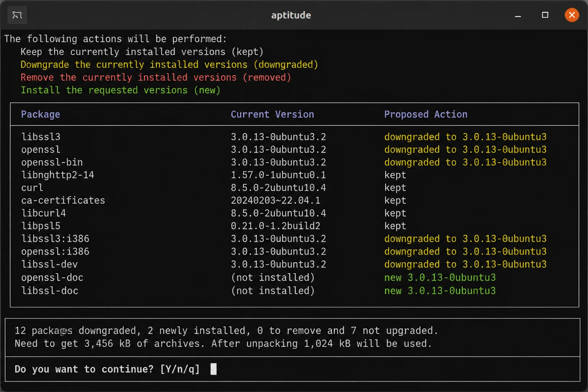The image size is (588, 392).
Task: Click the 'kept' action for ca-certificates
Action: (395, 200)
